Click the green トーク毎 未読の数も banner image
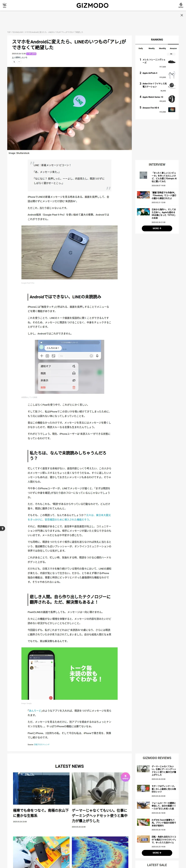The width and height of the screenshot is (186, 868). [x=70, y=674]
